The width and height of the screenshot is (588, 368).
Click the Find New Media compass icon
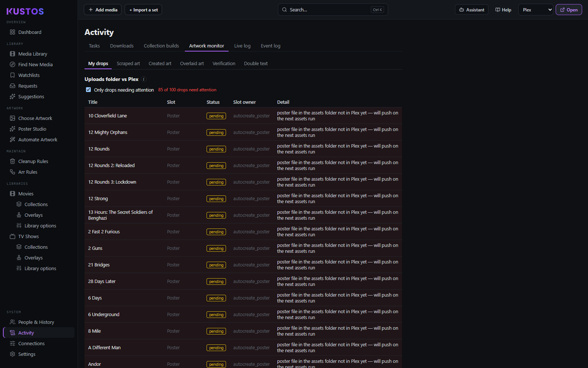coord(12,64)
